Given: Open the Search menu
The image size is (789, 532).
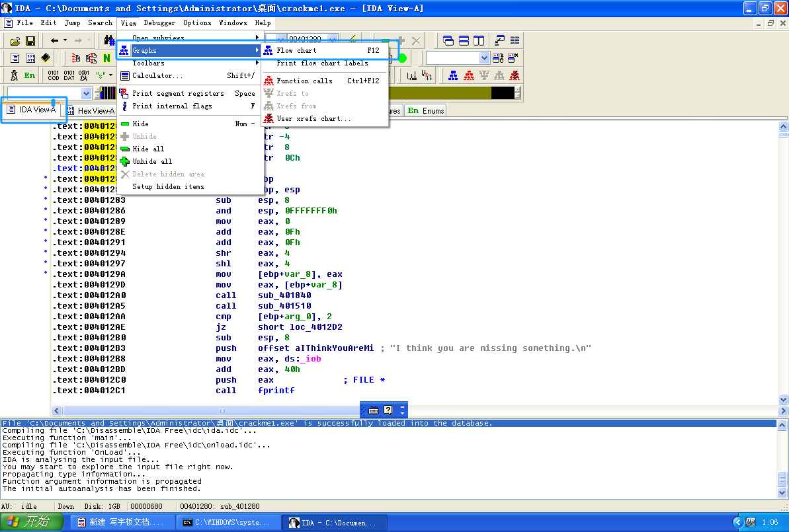Looking at the screenshot, I should (x=100, y=22).
